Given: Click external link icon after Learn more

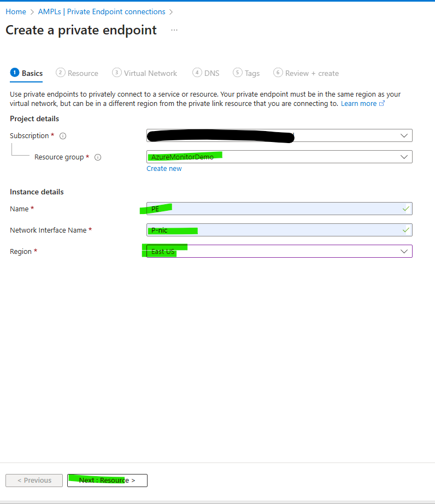Looking at the screenshot, I should pos(382,104).
